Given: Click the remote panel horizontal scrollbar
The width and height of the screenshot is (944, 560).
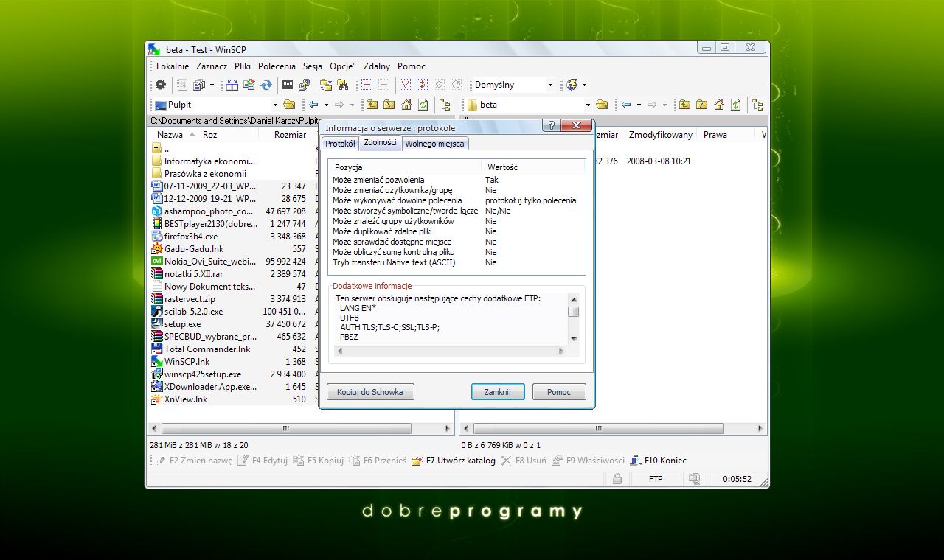Looking at the screenshot, I should (x=598, y=429).
